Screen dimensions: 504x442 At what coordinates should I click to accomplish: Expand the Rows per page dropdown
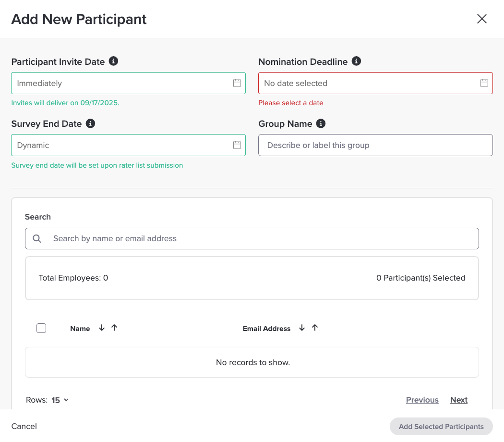(60, 400)
